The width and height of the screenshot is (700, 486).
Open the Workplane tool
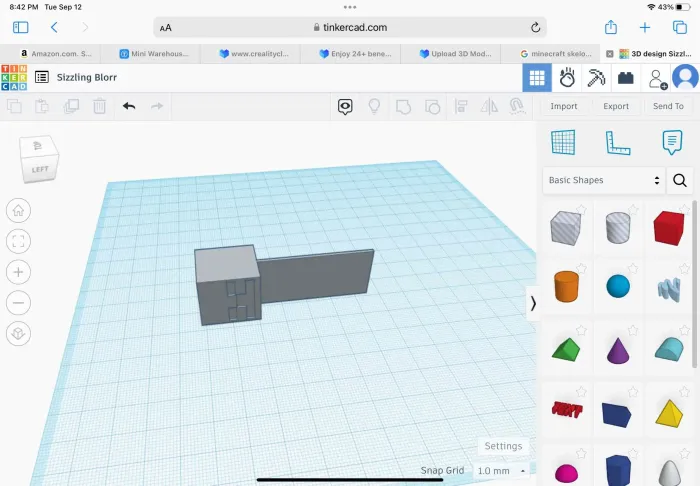pos(563,143)
